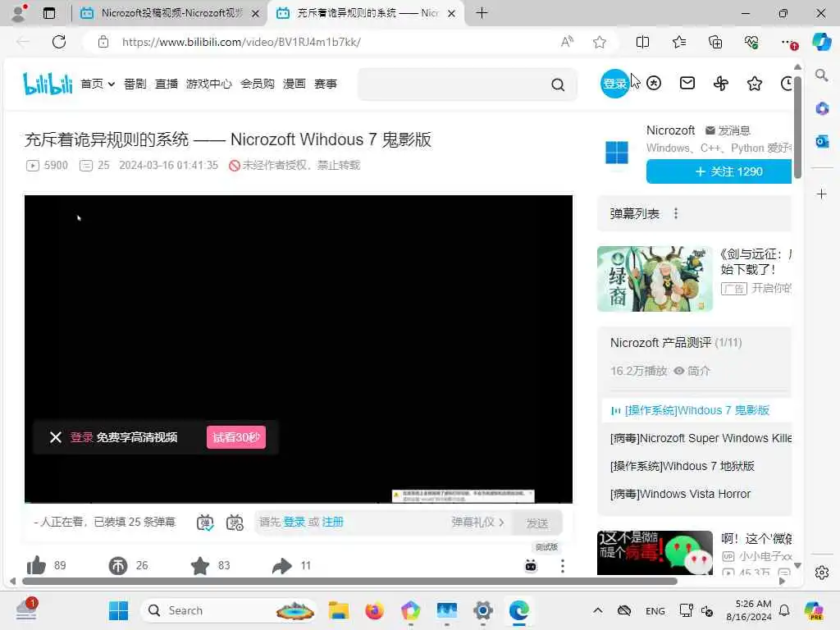Send a message via 发消息

click(x=728, y=130)
